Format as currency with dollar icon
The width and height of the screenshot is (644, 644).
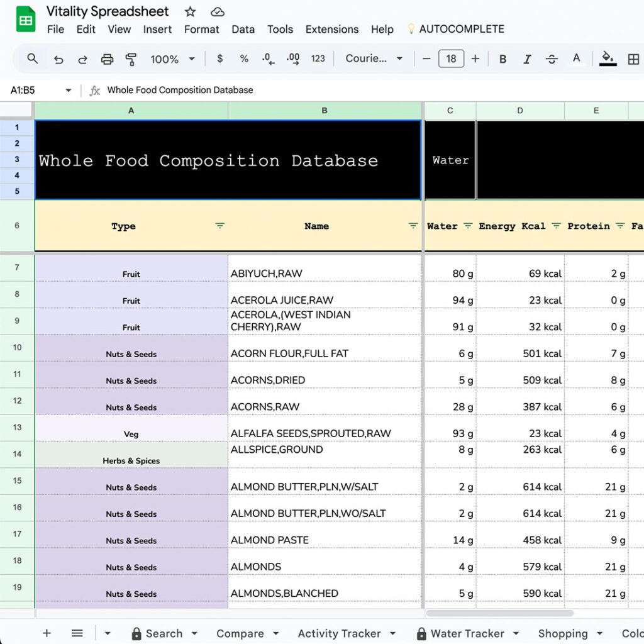point(219,58)
